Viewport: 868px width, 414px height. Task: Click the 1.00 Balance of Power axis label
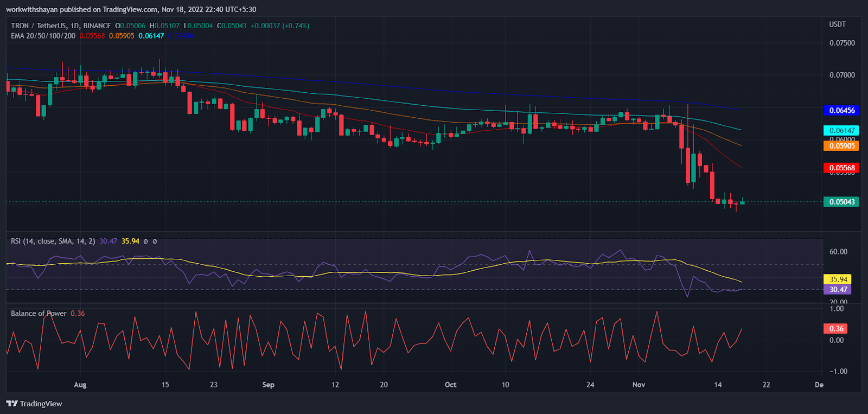(x=837, y=309)
